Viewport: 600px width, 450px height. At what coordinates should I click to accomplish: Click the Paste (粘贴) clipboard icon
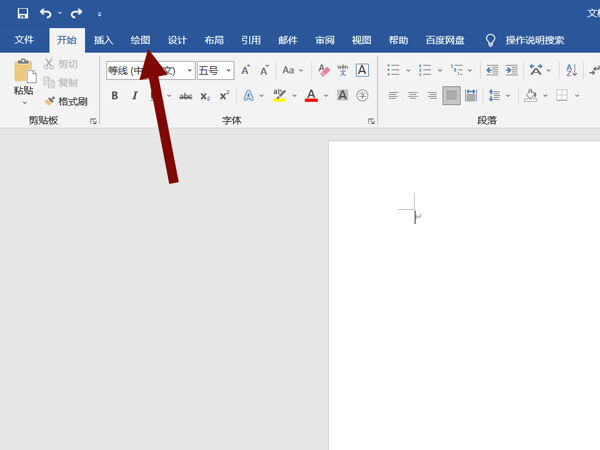(x=23, y=72)
